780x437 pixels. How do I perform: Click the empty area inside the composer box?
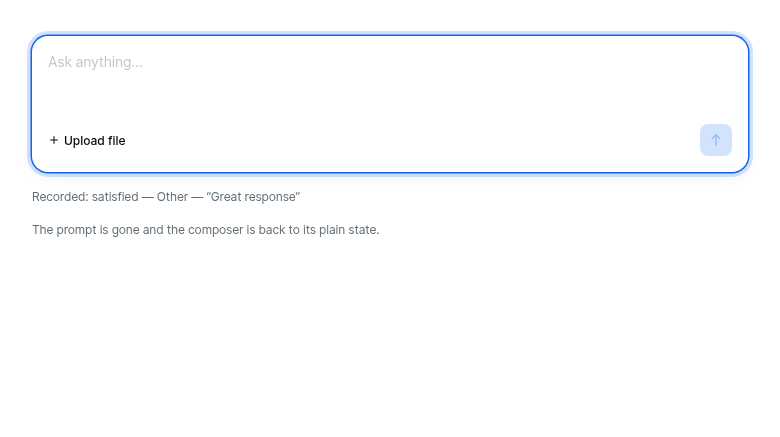point(390,95)
